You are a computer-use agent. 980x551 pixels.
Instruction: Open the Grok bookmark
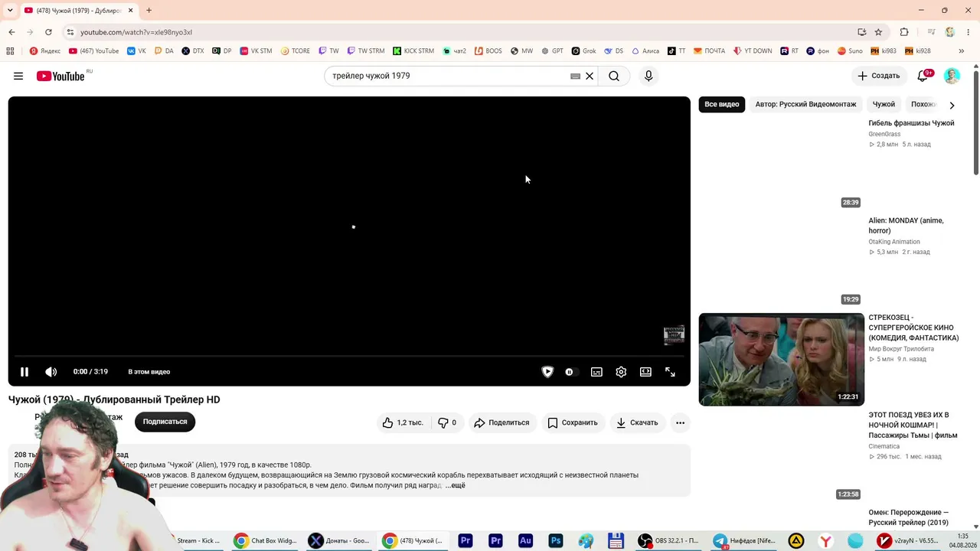click(584, 51)
